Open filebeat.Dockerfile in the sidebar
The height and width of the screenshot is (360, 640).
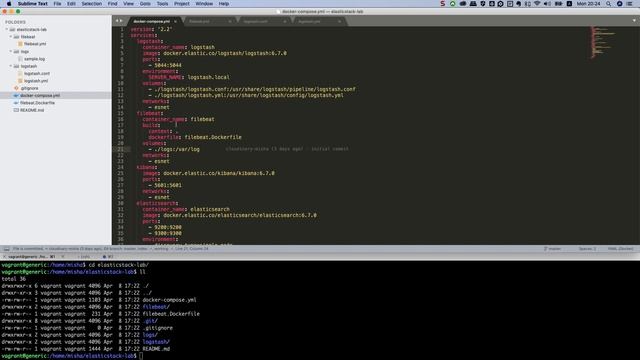click(x=38, y=103)
